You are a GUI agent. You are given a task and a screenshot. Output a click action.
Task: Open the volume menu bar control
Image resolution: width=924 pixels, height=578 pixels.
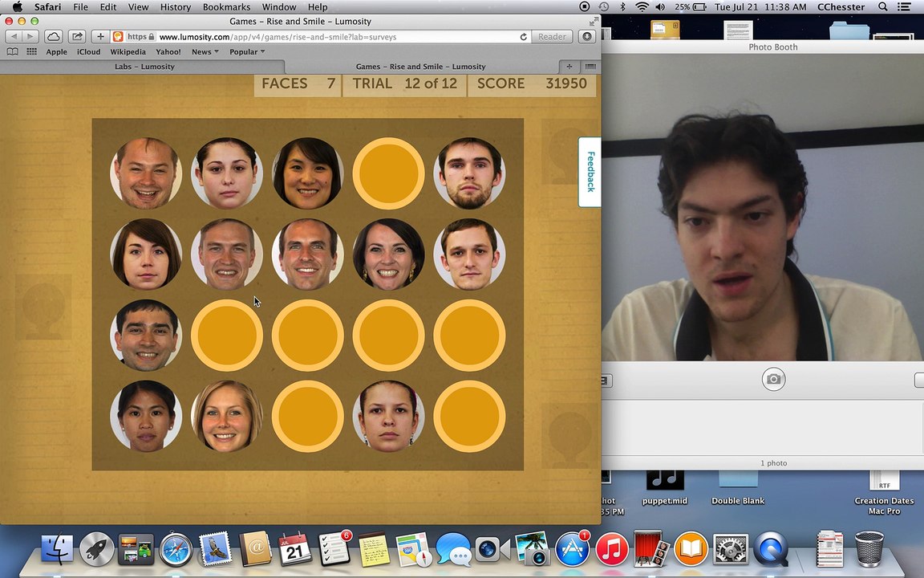point(661,7)
